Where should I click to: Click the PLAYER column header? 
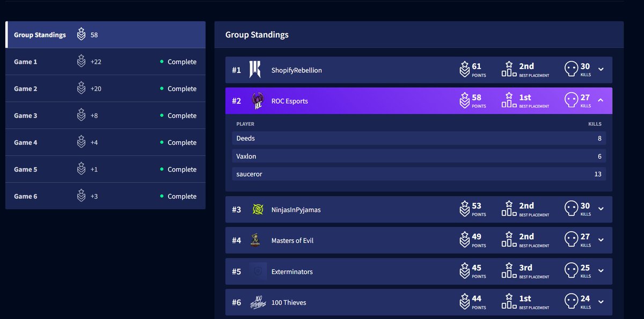245,124
